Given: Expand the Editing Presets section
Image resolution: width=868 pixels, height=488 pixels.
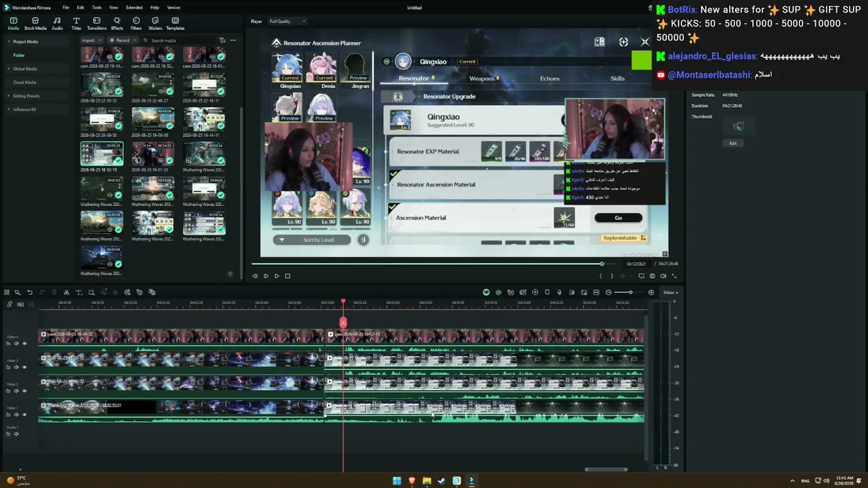Looking at the screenshot, I should [x=9, y=96].
